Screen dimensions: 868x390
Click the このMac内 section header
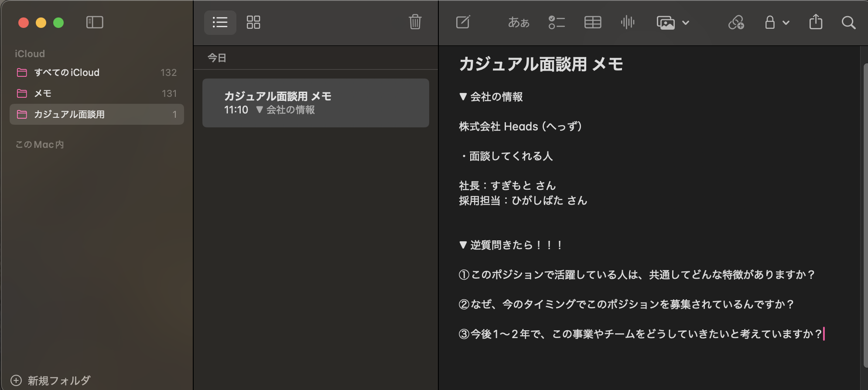[40, 144]
